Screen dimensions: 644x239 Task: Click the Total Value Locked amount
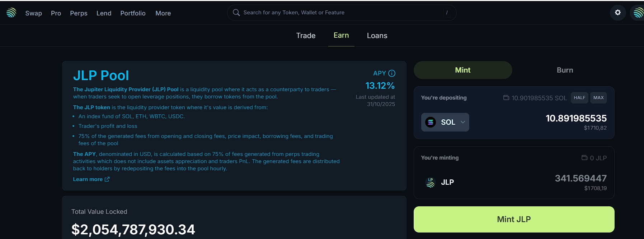tap(133, 229)
